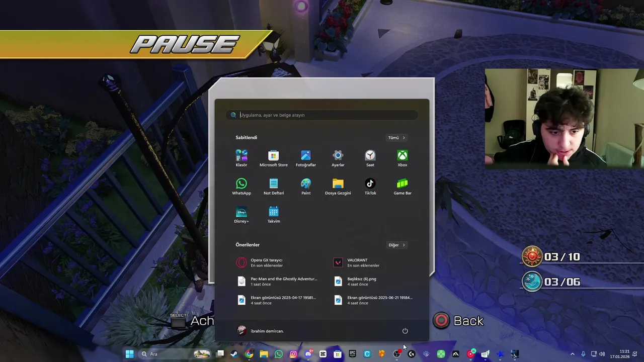Open Ekran görüntüsü 2025-04-17 file

pos(276,300)
